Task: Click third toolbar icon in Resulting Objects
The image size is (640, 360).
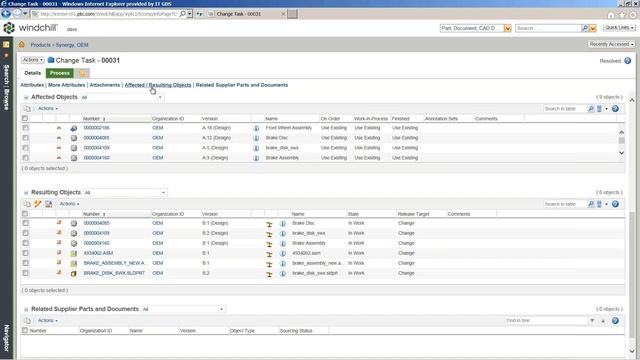Action: tap(49, 204)
